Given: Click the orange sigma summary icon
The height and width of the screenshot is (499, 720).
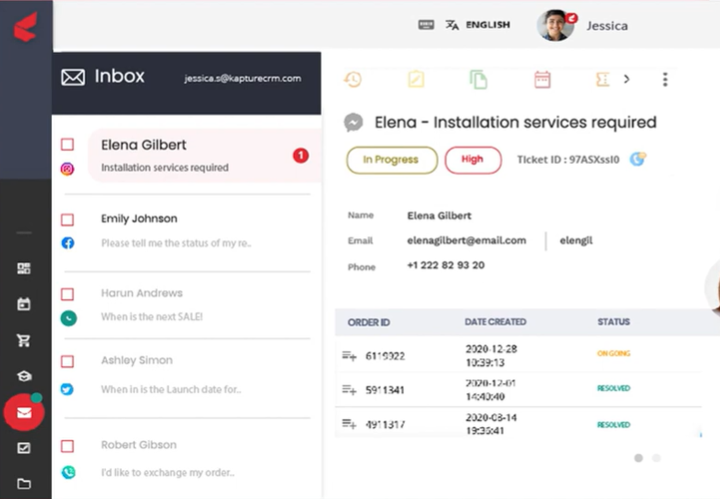Looking at the screenshot, I should (x=602, y=79).
